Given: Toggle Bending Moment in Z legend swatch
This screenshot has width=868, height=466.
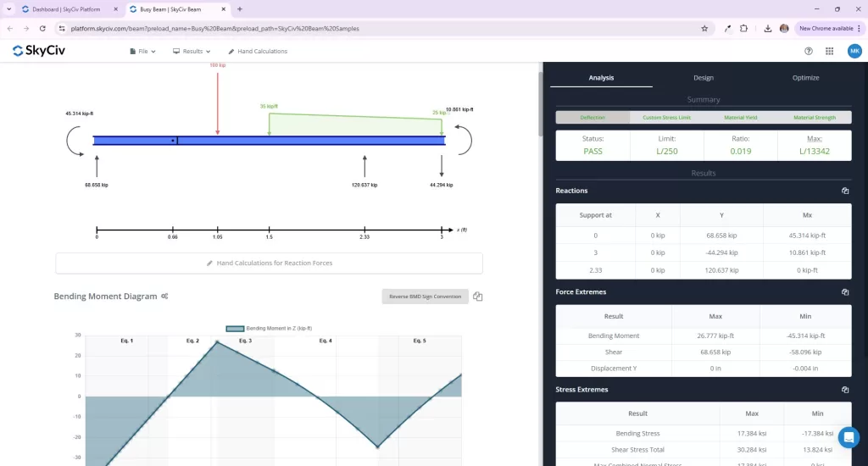Looking at the screenshot, I should 235,328.
